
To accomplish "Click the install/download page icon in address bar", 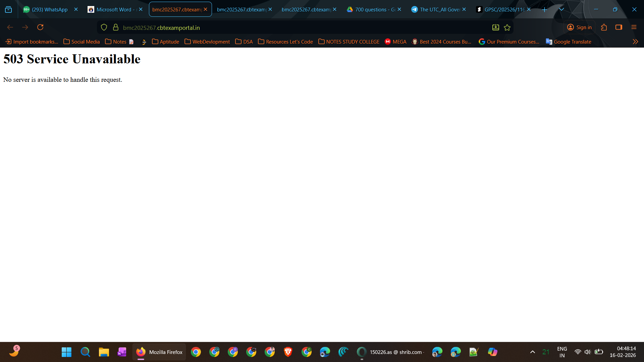I will pos(496,27).
